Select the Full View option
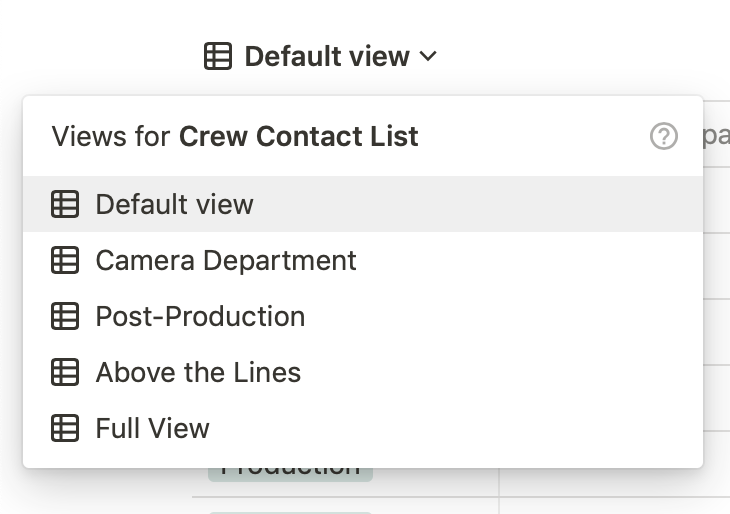Viewport: 730px width, 514px height. tap(152, 428)
